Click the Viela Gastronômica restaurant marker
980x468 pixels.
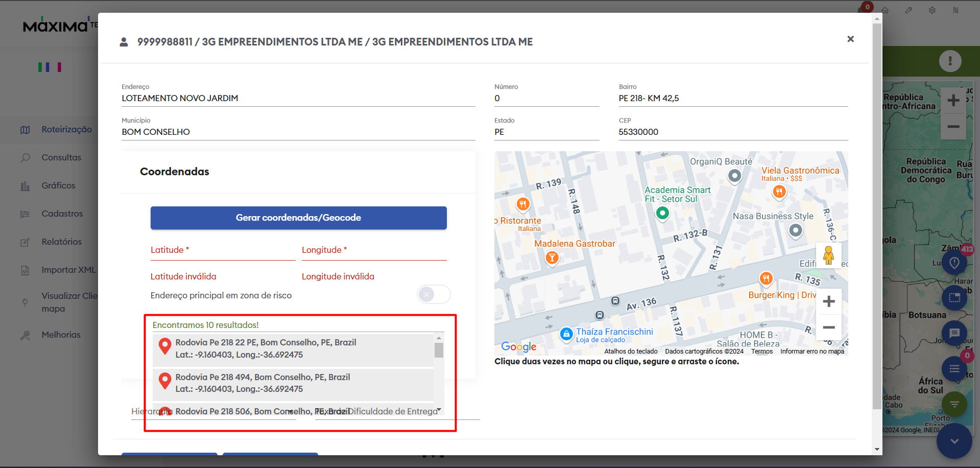pyautogui.click(x=779, y=192)
